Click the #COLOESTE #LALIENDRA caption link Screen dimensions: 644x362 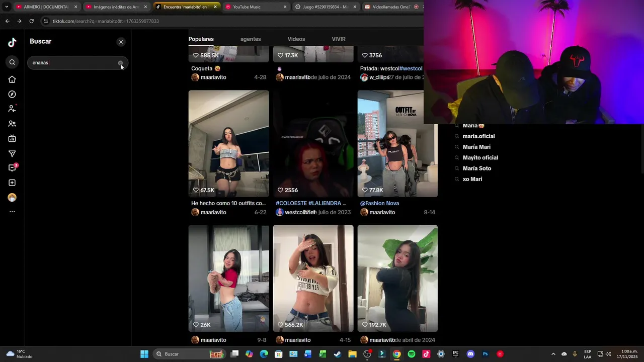[x=310, y=203]
